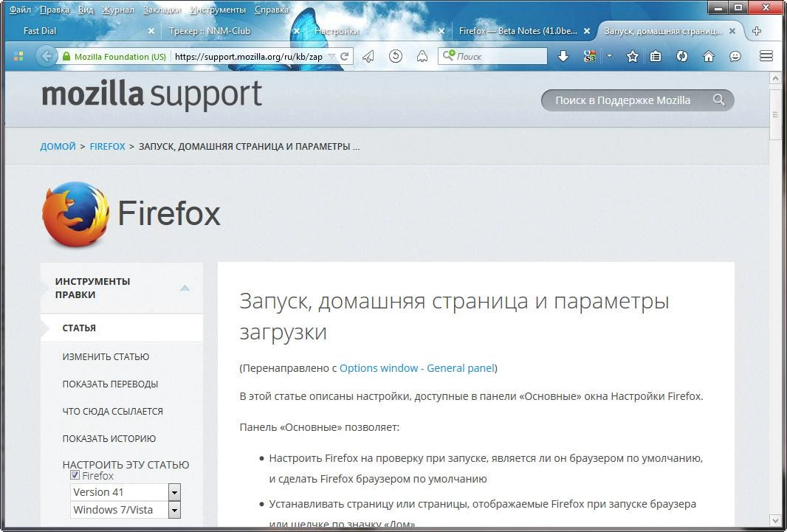
Task: Click ЧТО СЮДА ССЫЛАЕТСЯ in sidebar
Action: pyautogui.click(x=112, y=411)
